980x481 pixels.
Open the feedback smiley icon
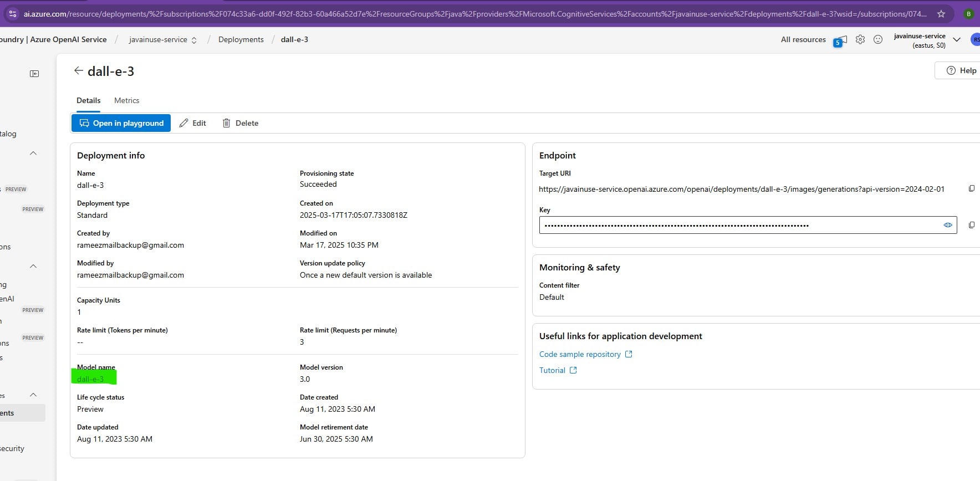[x=878, y=39]
